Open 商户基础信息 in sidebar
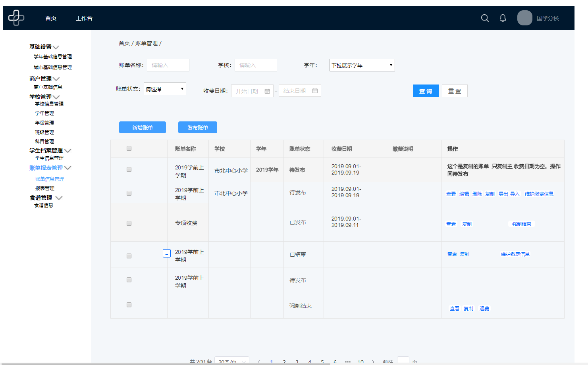588x365 pixels. pyautogui.click(x=48, y=87)
